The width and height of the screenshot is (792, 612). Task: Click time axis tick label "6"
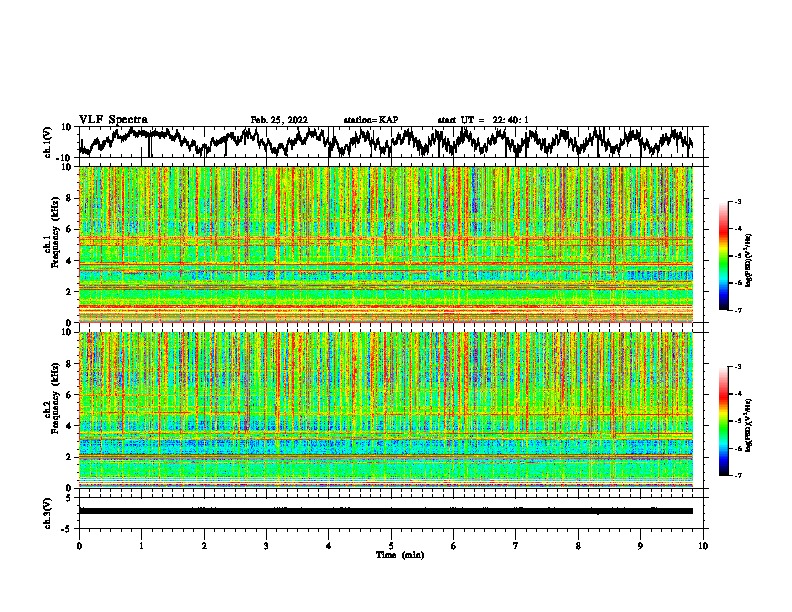454,546
